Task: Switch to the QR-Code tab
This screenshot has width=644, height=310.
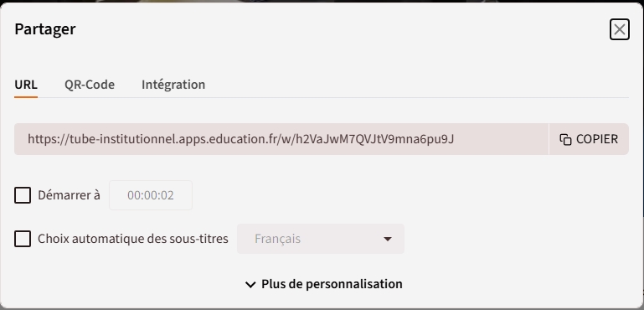Action: 90,85
